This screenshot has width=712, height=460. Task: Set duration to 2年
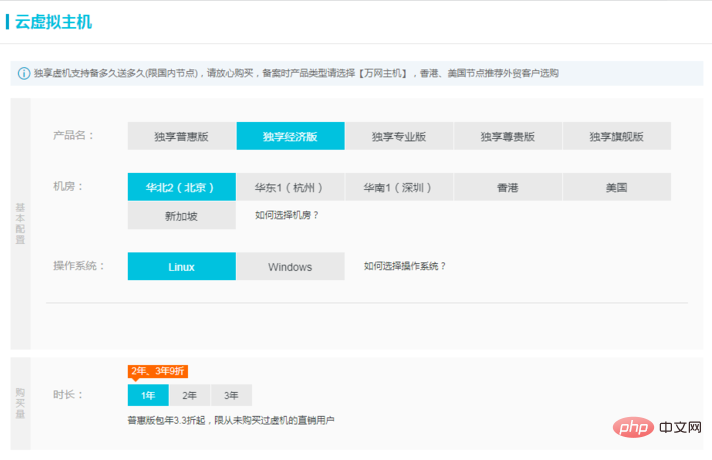[189, 395]
